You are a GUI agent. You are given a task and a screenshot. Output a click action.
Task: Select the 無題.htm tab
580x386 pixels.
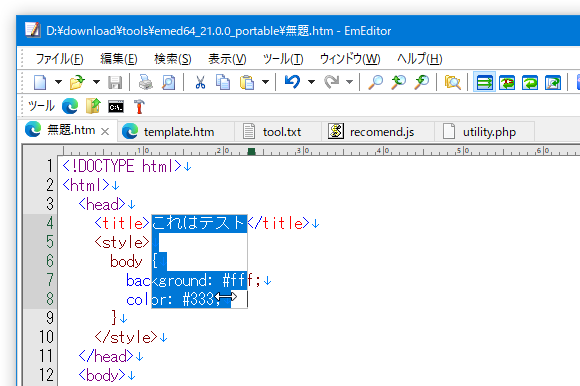pos(68,130)
